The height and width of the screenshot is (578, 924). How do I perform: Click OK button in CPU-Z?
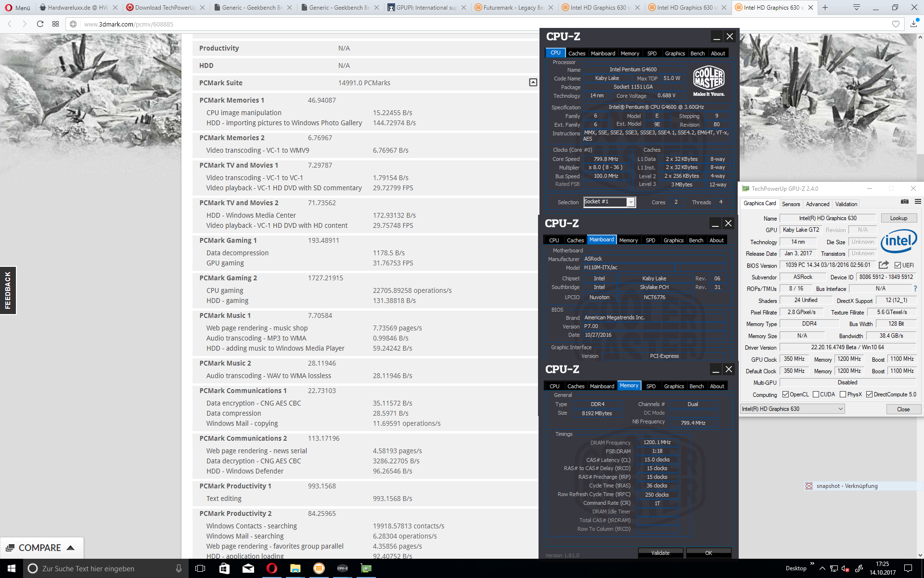pos(708,553)
